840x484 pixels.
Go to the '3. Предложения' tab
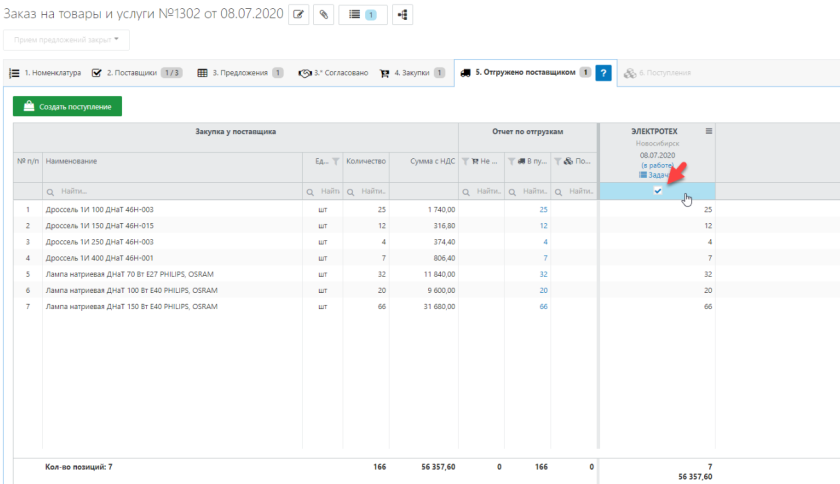coord(240,73)
